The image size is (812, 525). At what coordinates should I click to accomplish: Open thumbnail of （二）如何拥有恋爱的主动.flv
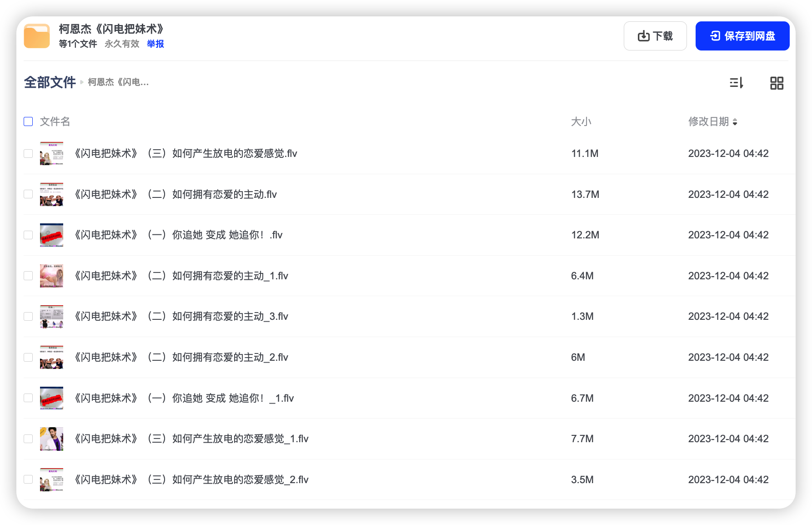tap(51, 194)
